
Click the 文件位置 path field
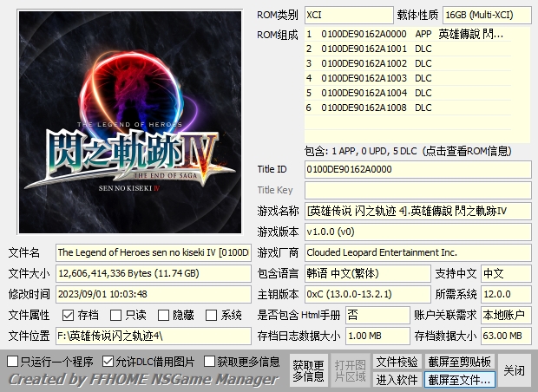point(154,336)
